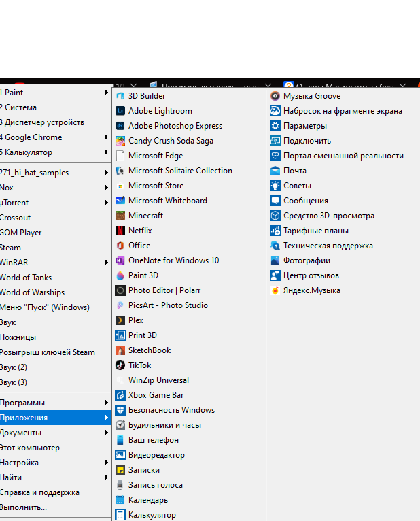Launch PicsArt Photo Studio icon
Viewport: 420px width, 521px height.
pos(120,305)
